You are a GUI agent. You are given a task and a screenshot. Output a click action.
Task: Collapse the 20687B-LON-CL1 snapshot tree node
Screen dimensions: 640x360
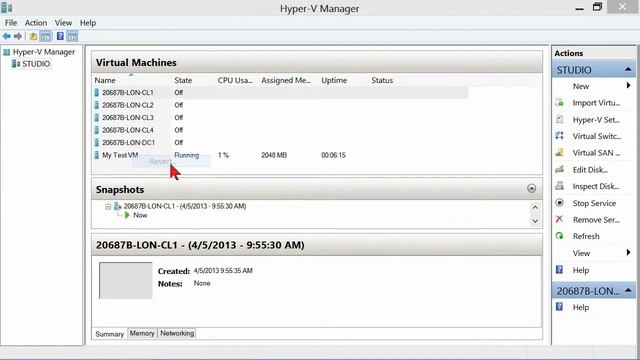pos(108,207)
